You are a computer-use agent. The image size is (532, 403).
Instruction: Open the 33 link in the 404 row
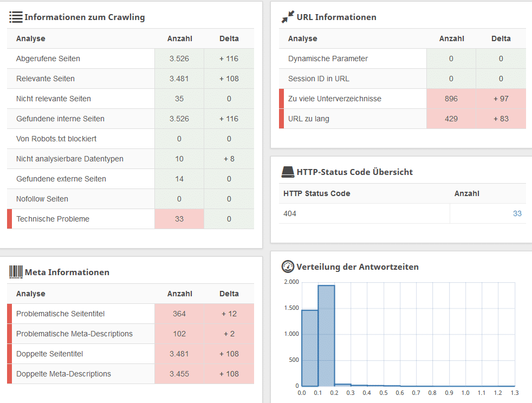[x=517, y=213]
